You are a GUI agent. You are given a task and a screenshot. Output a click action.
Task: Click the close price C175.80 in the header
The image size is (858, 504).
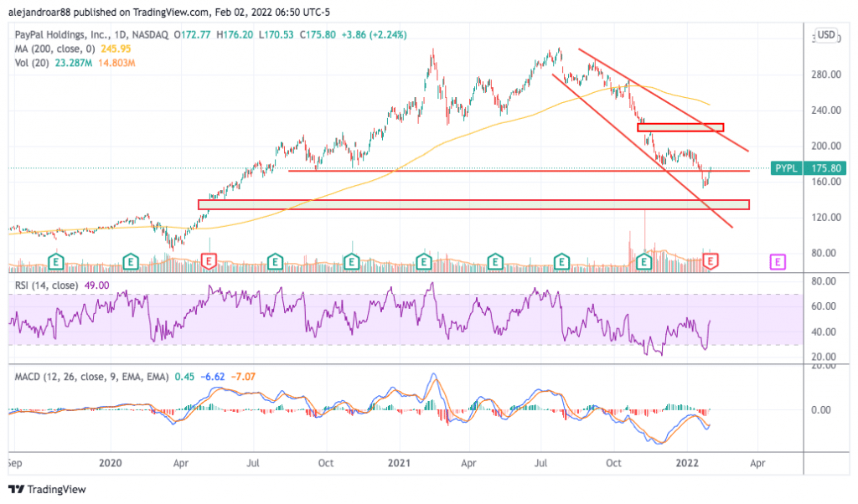pos(318,34)
